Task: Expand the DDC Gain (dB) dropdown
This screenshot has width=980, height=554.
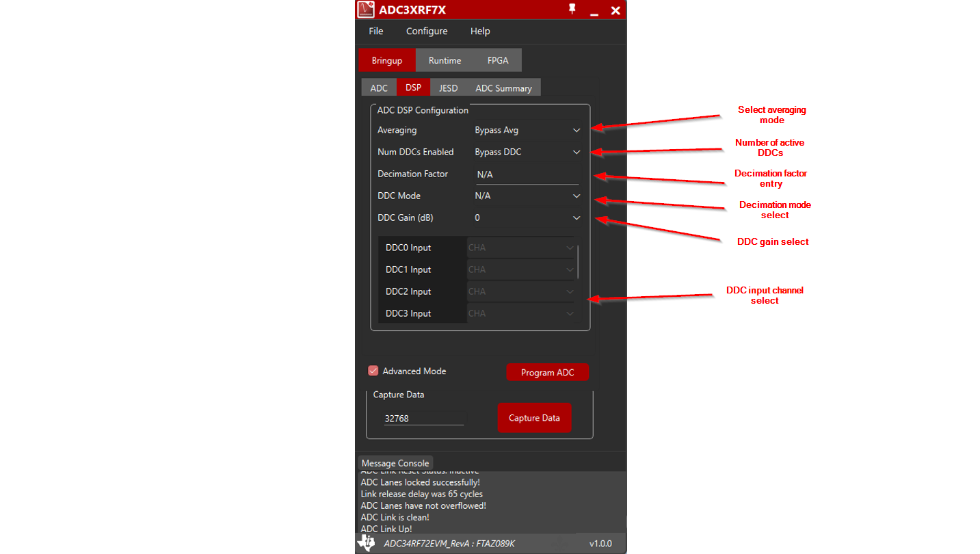Action: (x=527, y=217)
